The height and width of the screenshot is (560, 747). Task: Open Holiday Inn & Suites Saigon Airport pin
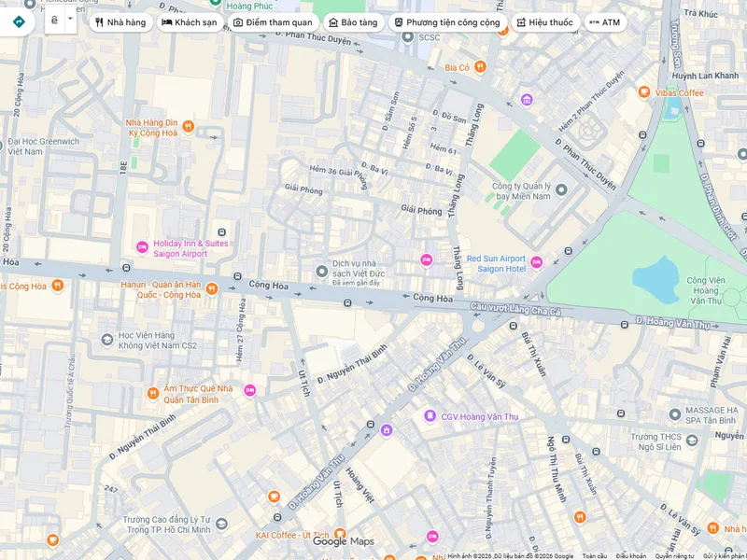point(142,247)
